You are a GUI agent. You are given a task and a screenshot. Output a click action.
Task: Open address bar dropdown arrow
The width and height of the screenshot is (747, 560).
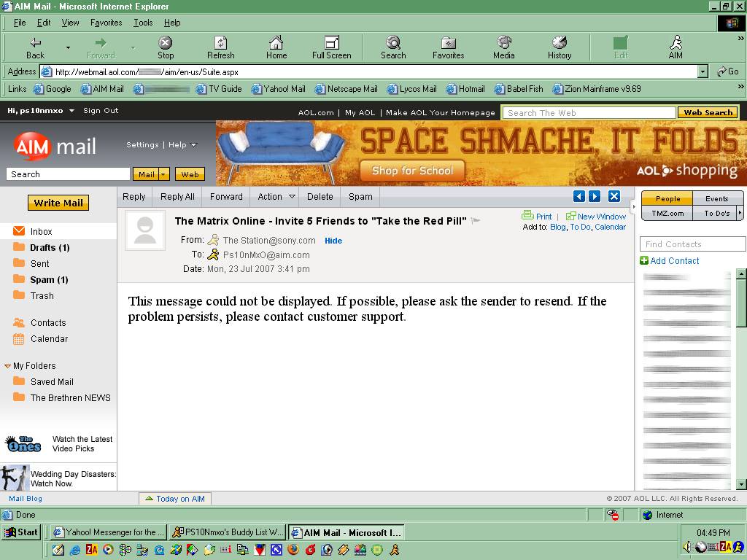click(x=703, y=72)
